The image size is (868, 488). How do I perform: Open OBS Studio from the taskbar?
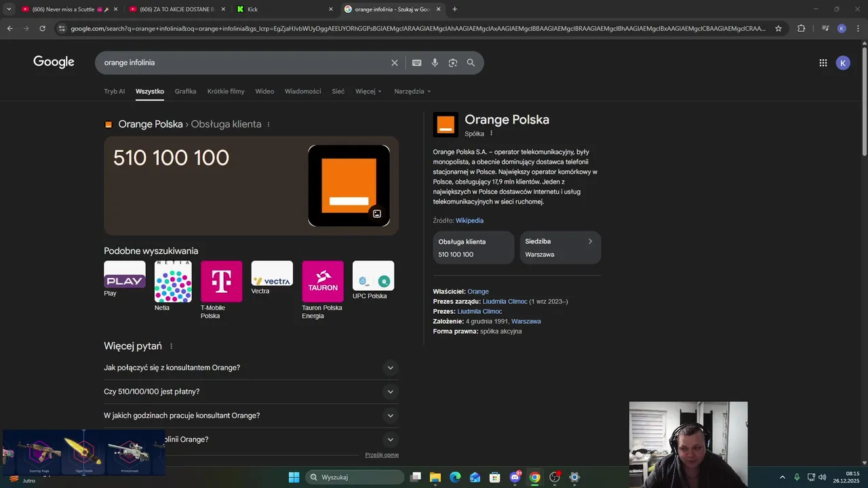pos(555,477)
